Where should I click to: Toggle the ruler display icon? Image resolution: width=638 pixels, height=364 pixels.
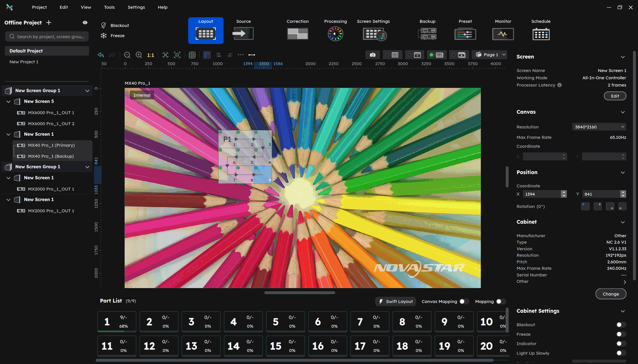pos(207,55)
